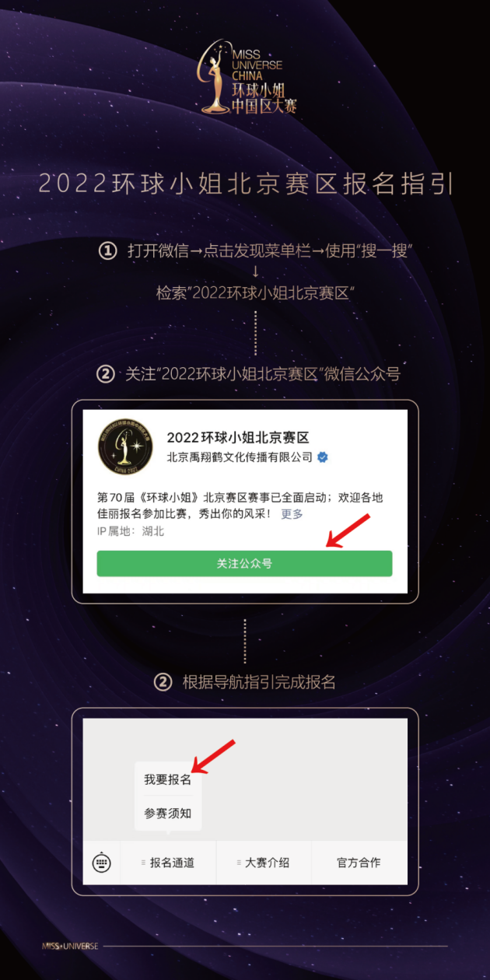490x980 pixels.
Task: Click company name 北京禹翔鹤文化传播有限公司
Action: pos(240,457)
